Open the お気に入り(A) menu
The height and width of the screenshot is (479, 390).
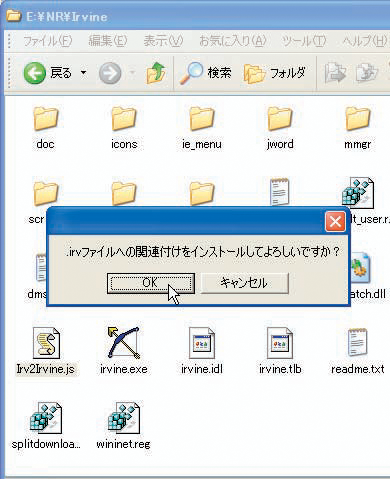[x=233, y=41]
